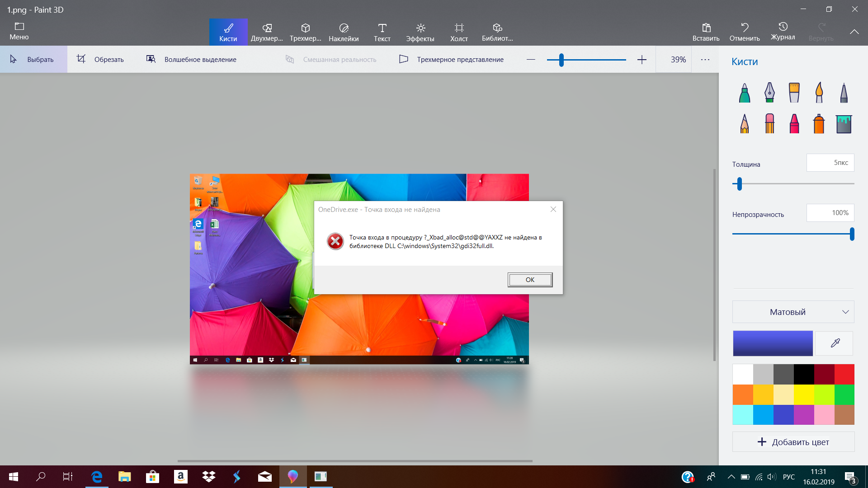Choose the orange color swatch

tap(743, 394)
